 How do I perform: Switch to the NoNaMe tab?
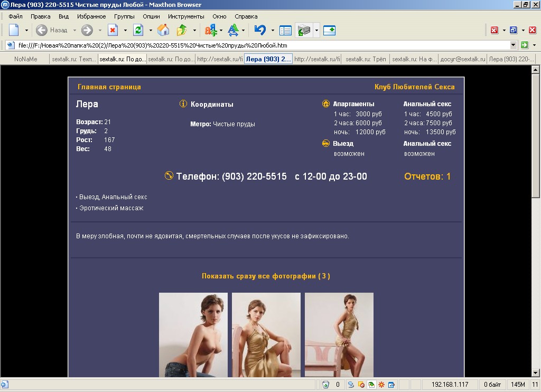[x=25, y=59]
